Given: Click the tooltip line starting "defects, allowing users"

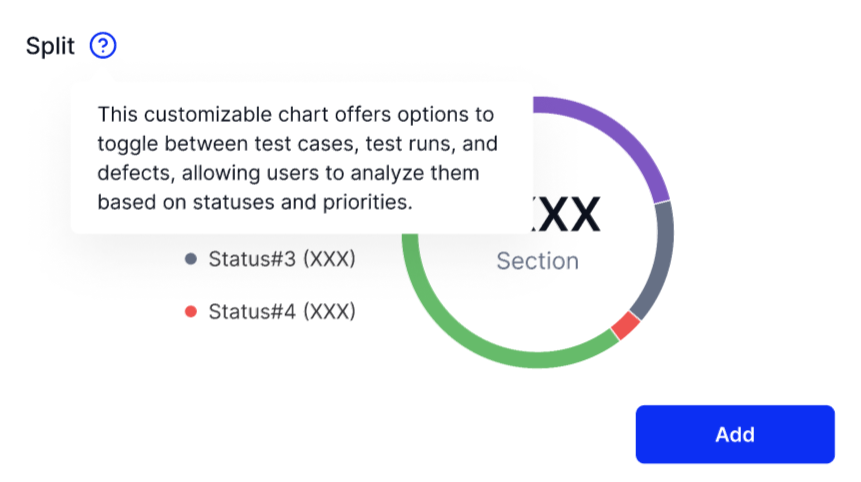Looking at the screenshot, I should pyautogui.click(x=288, y=173).
